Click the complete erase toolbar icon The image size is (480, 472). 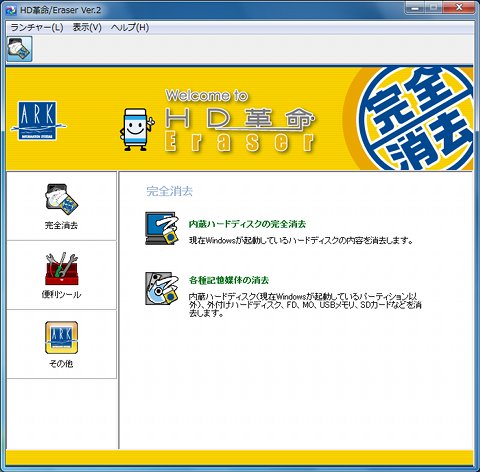click(x=19, y=49)
